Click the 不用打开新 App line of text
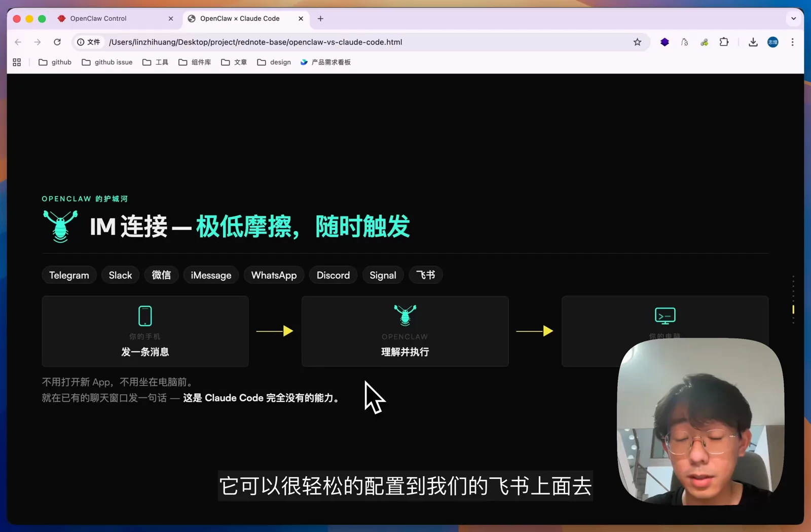The width and height of the screenshot is (811, 532). point(117,382)
